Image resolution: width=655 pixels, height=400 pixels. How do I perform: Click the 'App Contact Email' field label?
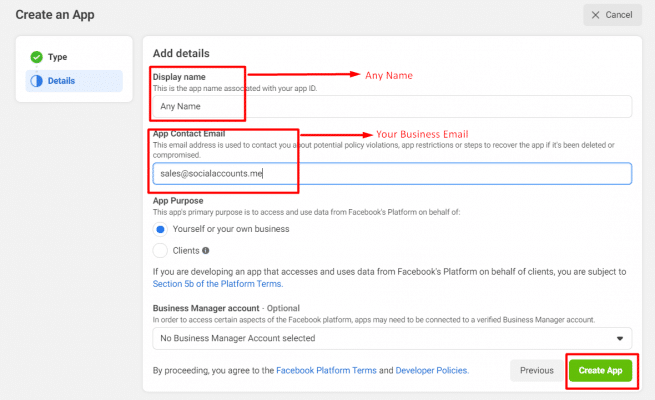[x=191, y=135]
